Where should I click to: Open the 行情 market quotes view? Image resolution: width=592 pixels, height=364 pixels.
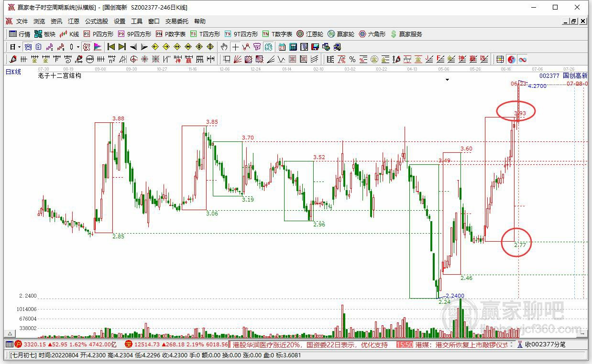coord(20,34)
